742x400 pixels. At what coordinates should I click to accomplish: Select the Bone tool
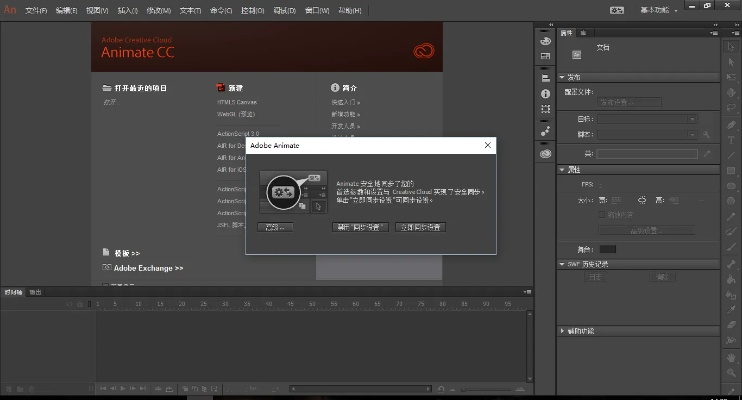click(x=731, y=264)
